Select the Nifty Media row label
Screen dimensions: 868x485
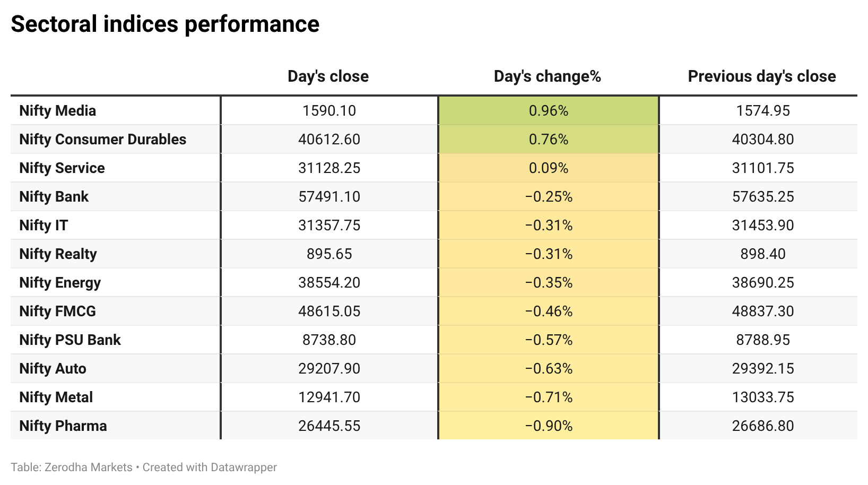point(58,110)
